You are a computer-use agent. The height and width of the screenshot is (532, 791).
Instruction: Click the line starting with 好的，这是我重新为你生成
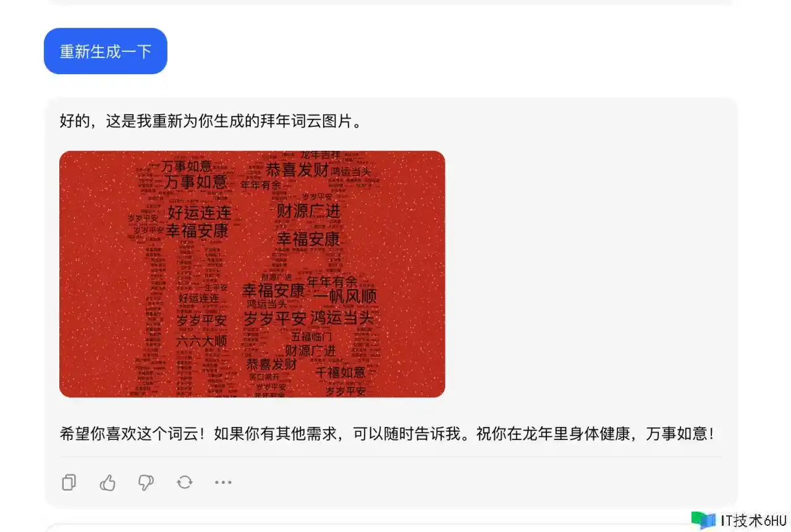point(210,121)
